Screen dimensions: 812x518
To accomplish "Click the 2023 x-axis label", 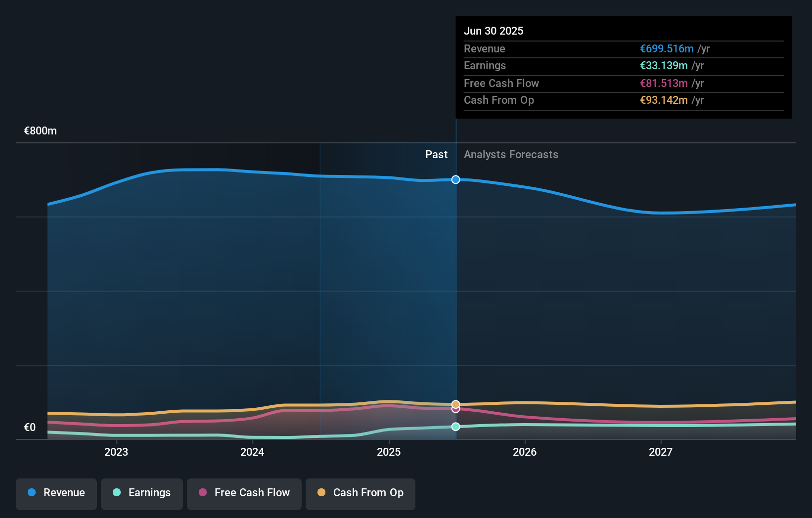I will (x=116, y=452).
